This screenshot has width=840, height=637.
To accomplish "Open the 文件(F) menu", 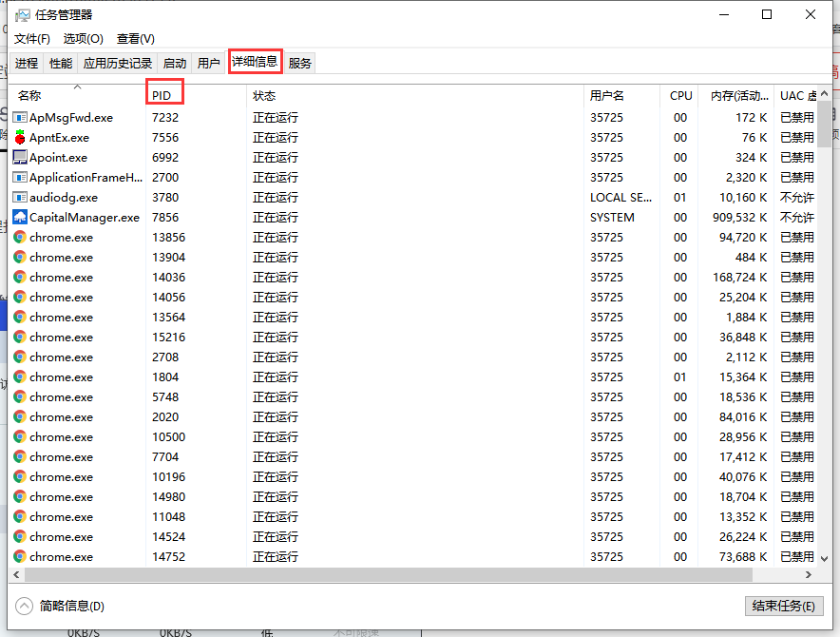I will [x=31, y=38].
